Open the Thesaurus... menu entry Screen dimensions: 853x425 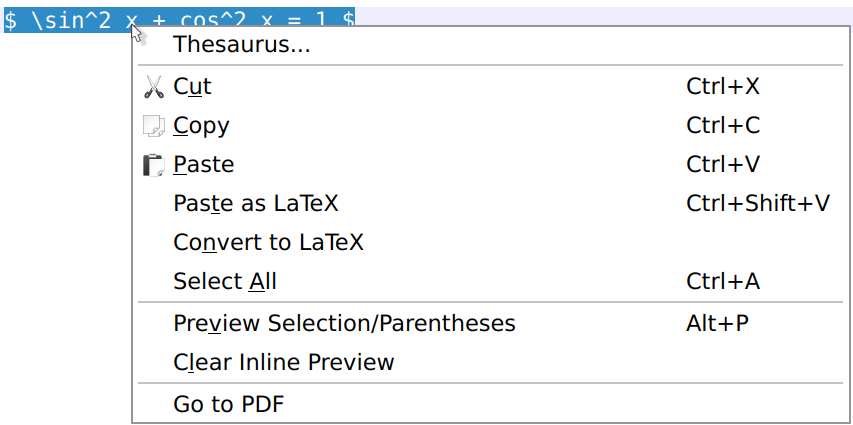click(x=241, y=45)
